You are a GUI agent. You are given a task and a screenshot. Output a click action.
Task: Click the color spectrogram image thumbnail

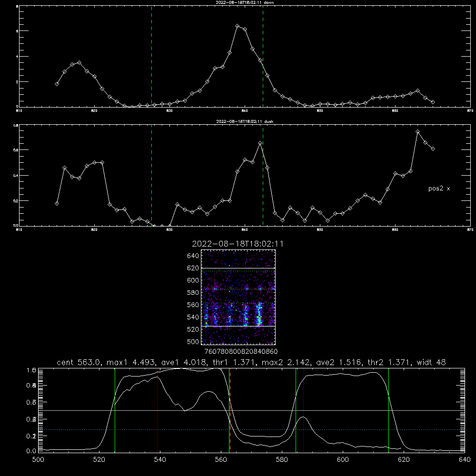coord(238,297)
